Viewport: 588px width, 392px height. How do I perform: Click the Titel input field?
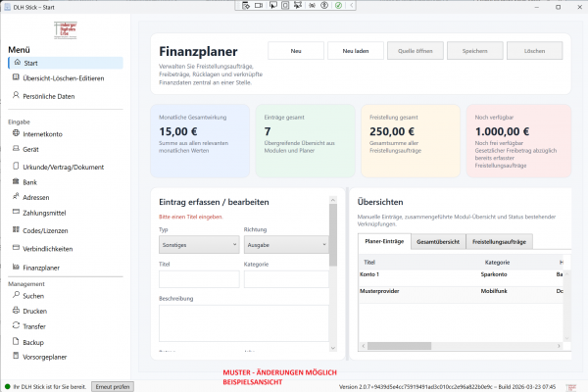198,279
